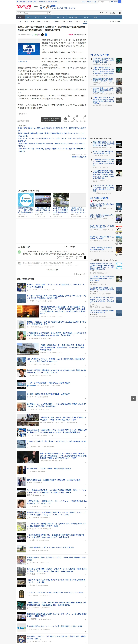Viewport: 138px width, 644px height.
Task: Open the エキスパート tab
Action: pyautogui.click(x=48, y=17)
